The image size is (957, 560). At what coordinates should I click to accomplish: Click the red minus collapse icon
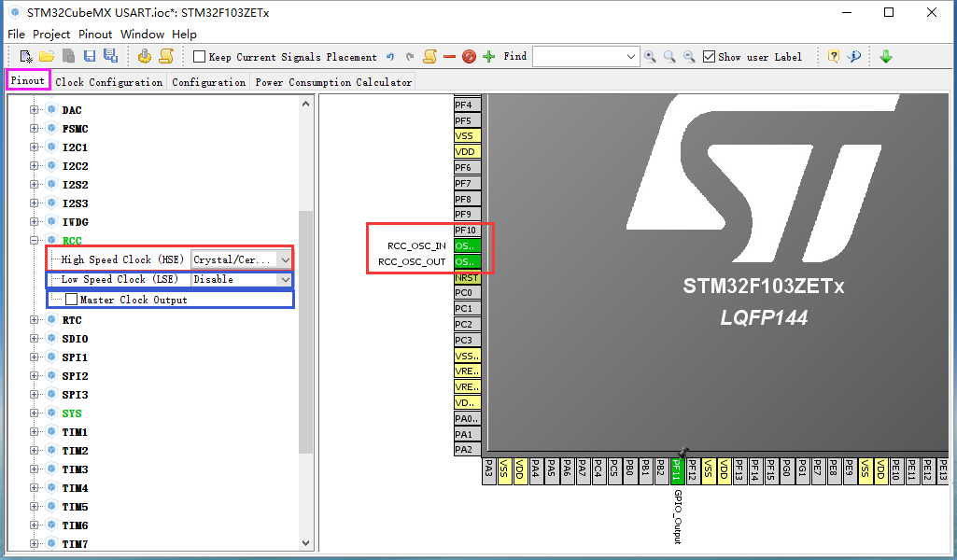coord(450,57)
